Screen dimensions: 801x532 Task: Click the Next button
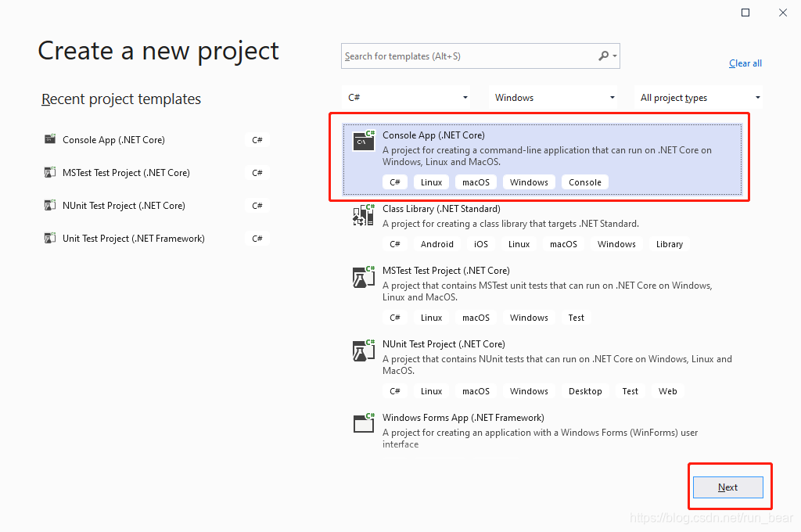(x=728, y=487)
